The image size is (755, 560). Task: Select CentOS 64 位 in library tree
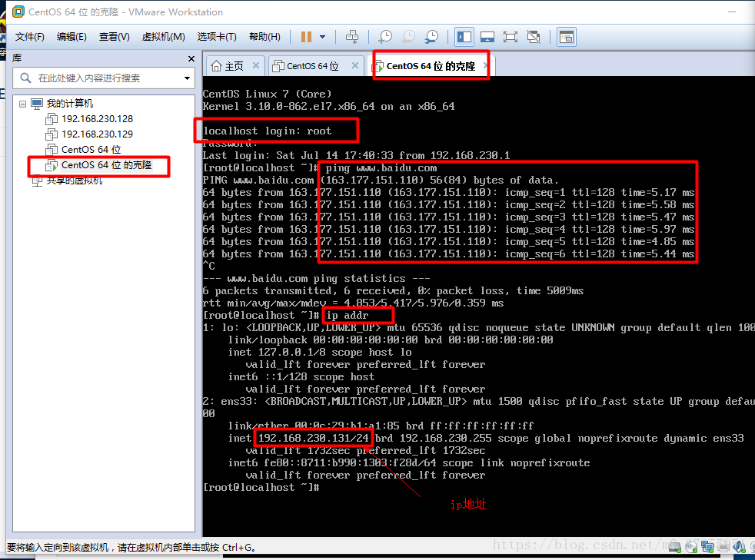pos(91,150)
